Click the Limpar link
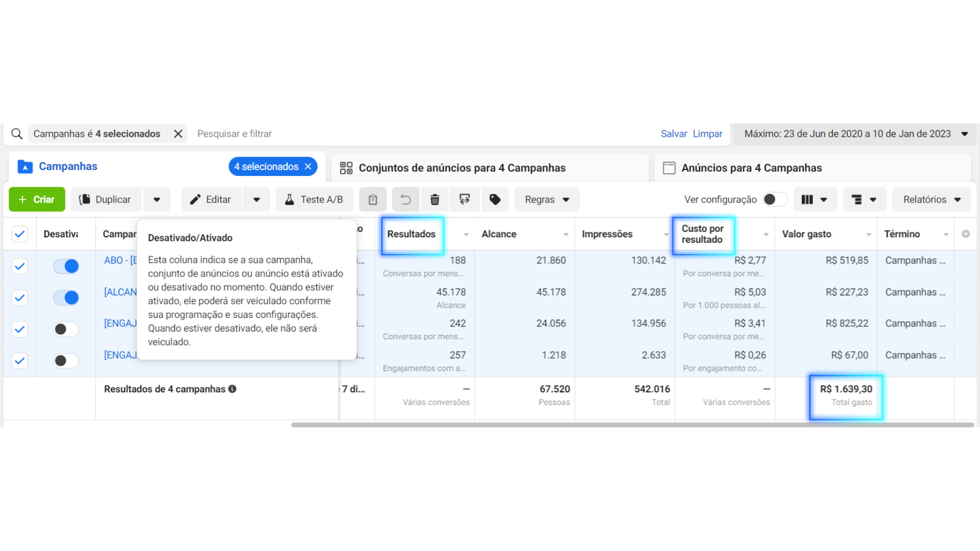 click(707, 134)
